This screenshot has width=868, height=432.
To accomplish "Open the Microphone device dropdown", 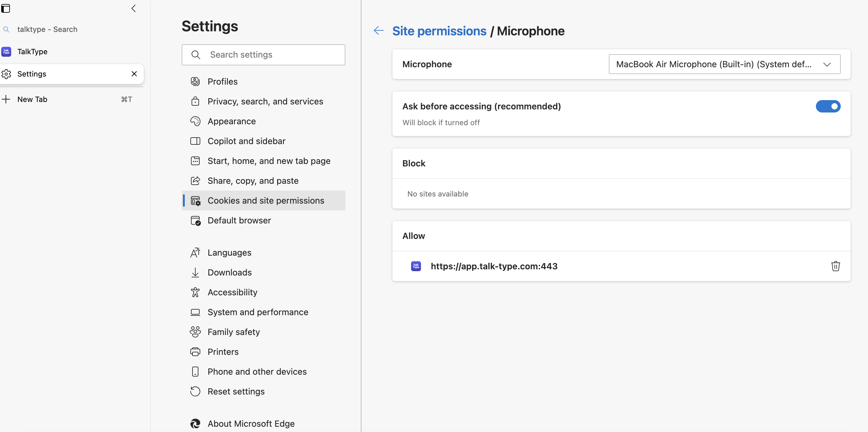I will [x=724, y=64].
